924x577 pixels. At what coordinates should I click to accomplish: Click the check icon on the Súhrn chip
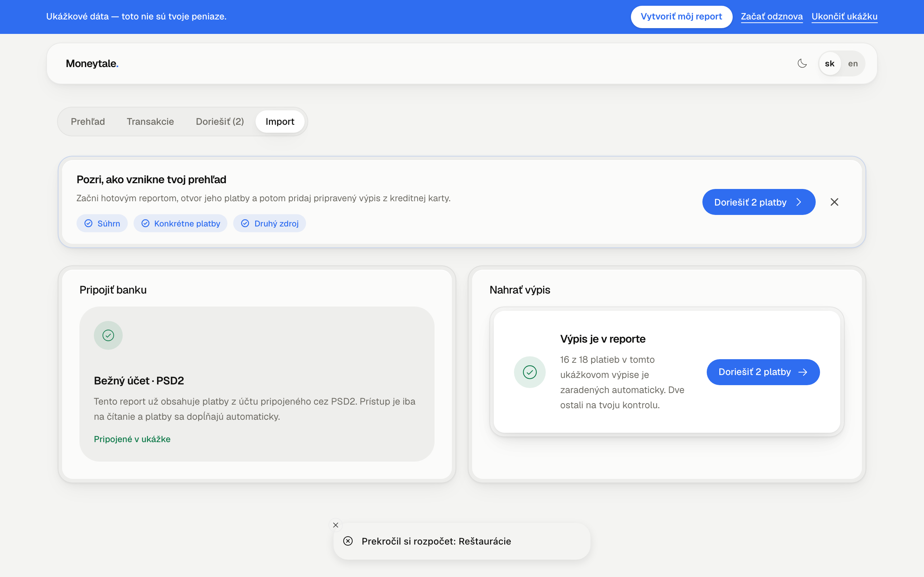pyautogui.click(x=88, y=223)
